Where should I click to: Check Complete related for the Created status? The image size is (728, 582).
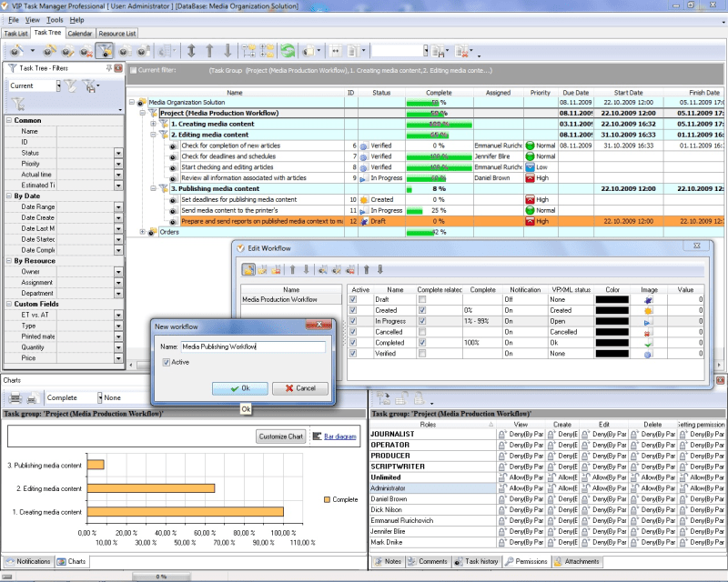coord(421,310)
